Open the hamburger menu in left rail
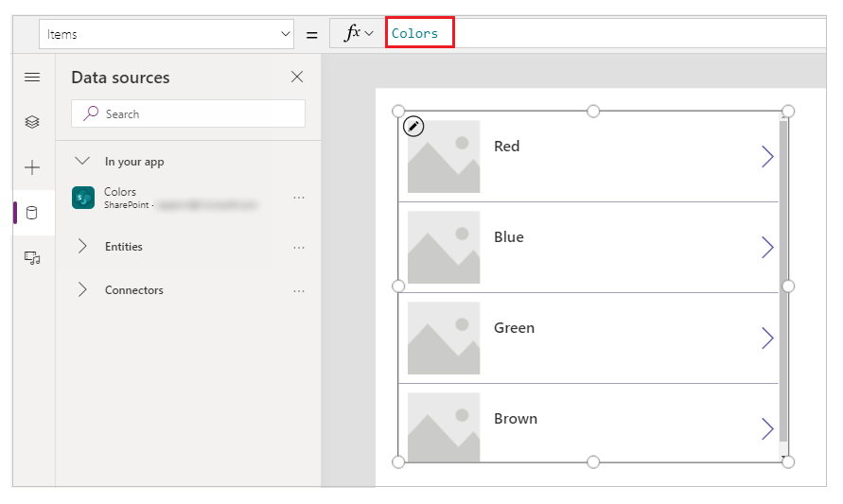Screen dimensions: 843x504 click(32, 78)
